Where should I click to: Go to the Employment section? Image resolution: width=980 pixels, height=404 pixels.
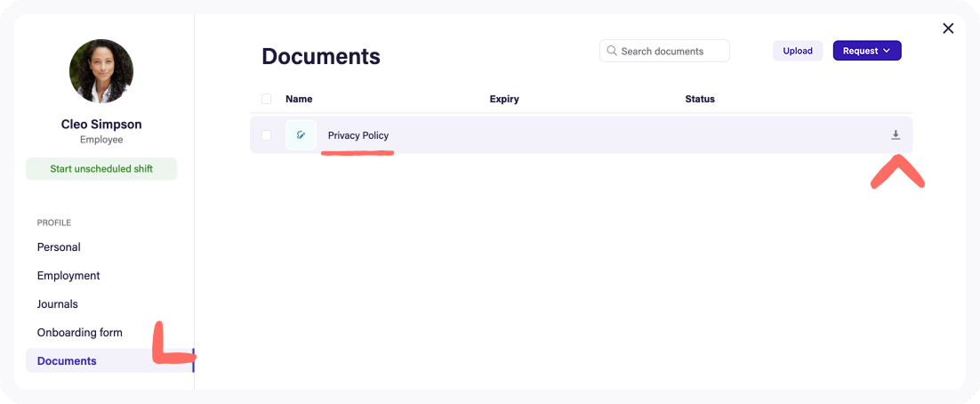68,276
